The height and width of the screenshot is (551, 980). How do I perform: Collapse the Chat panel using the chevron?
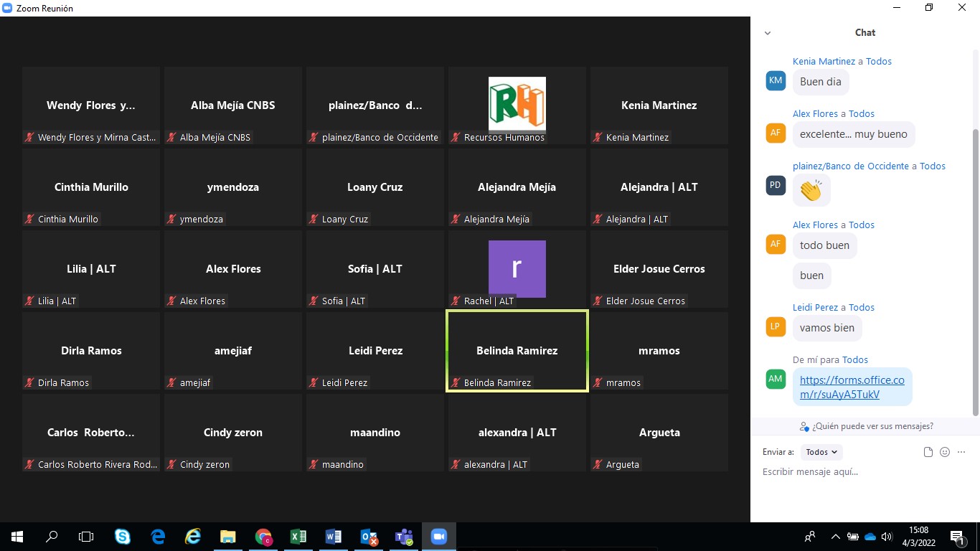(768, 33)
